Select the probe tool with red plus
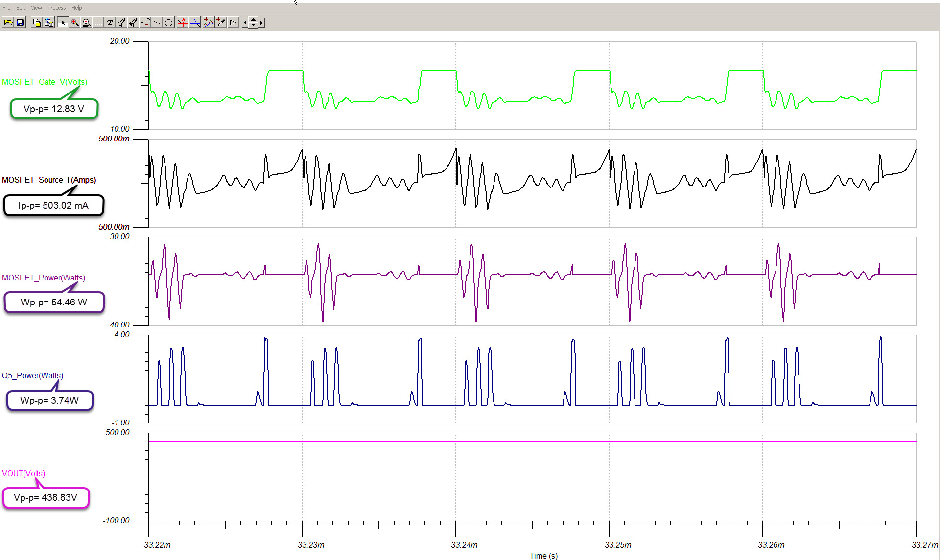 point(221,23)
